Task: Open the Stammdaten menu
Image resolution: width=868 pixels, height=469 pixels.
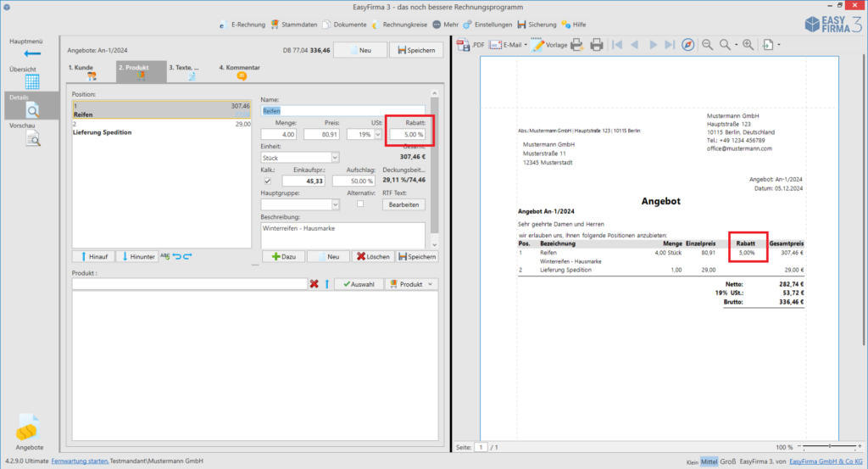Action: point(294,25)
